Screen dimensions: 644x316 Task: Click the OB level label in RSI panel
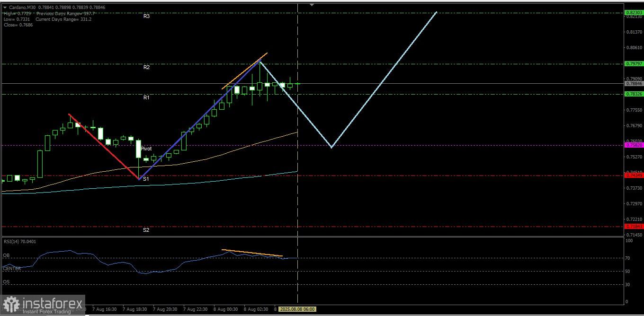pos(6,255)
